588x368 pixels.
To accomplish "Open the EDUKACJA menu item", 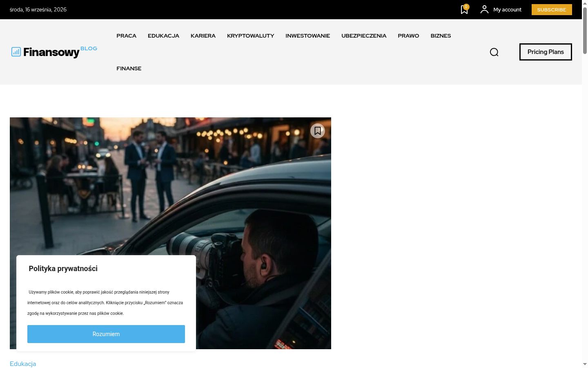I will coord(163,36).
